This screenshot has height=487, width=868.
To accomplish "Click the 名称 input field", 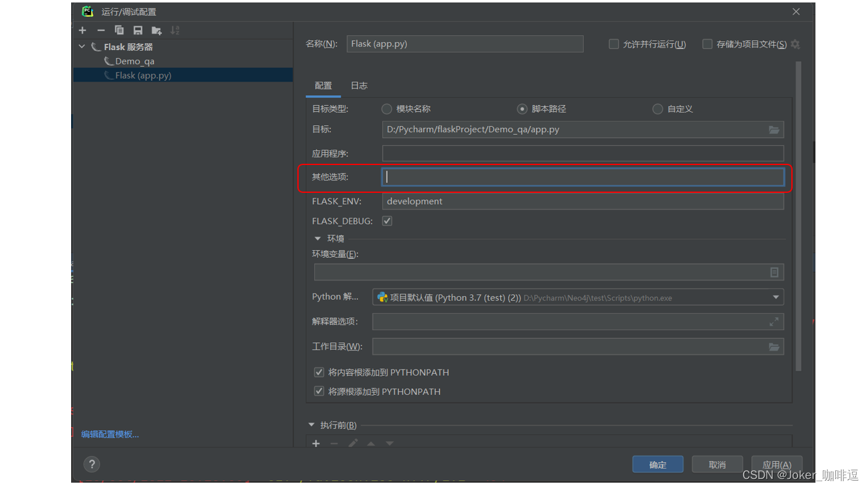I will pyautogui.click(x=465, y=44).
